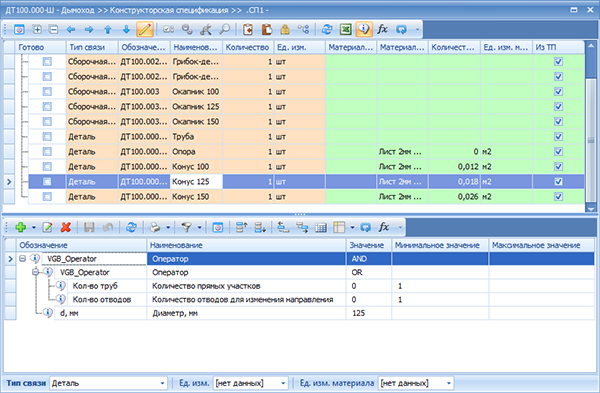The width and height of the screenshot is (600, 393).
Task: Click the fx icon in lower toolbar
Action: click(x=384, y=228)
